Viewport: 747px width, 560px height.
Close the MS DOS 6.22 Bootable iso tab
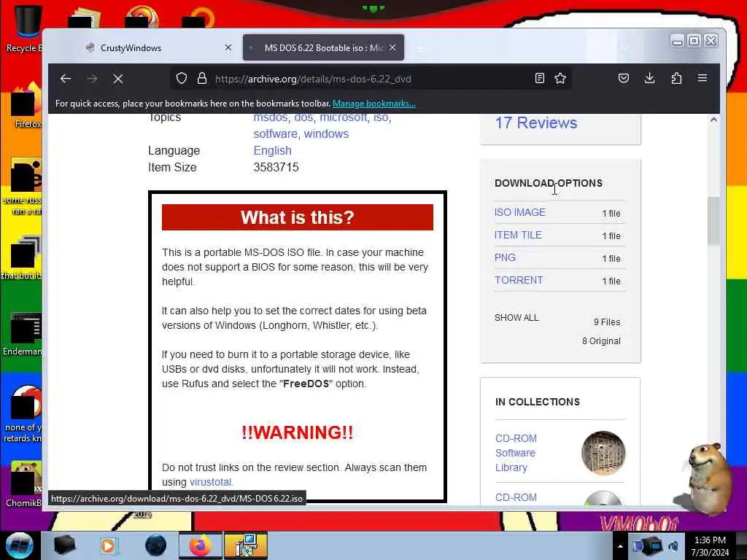click(392, 47)
